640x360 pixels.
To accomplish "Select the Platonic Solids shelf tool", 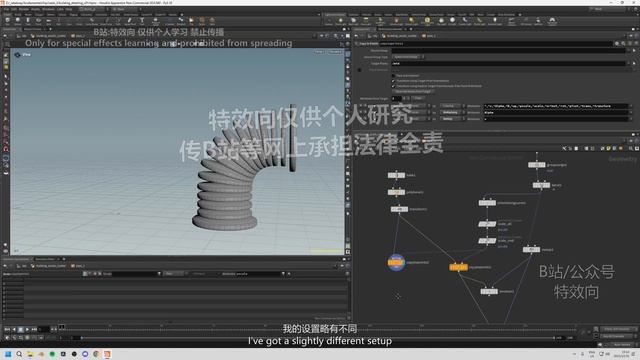I will (156, 20).
